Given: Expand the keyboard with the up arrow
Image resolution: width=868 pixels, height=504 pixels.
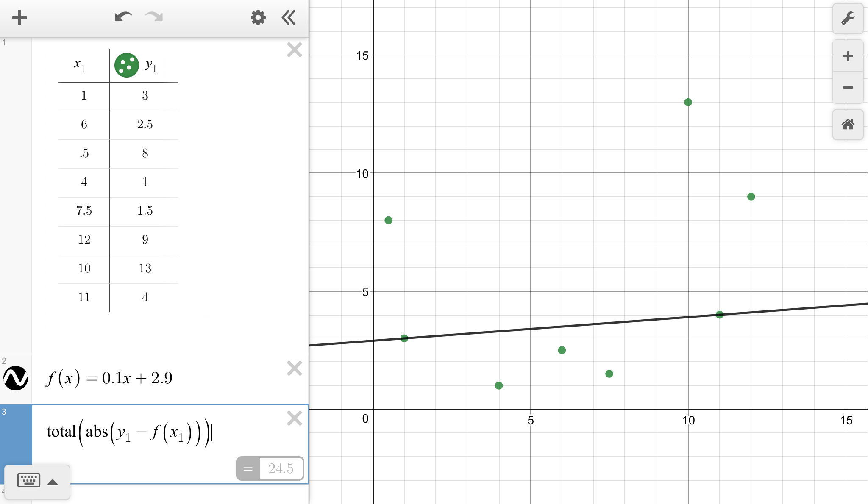Looking at the screenshot, I should 53,482.
